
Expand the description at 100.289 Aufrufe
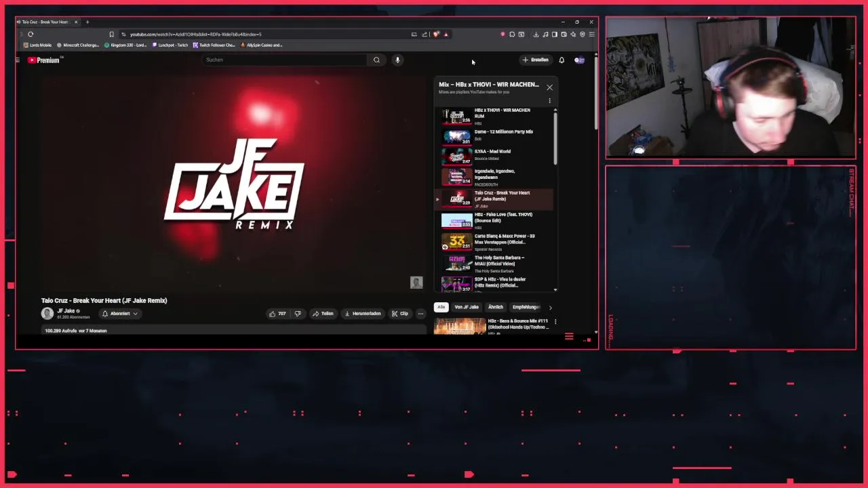coord(234,331)
